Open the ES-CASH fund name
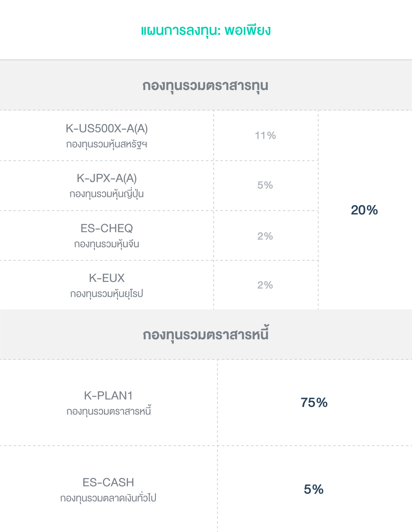This screenshot has height=532, width=412. (108, 483)
